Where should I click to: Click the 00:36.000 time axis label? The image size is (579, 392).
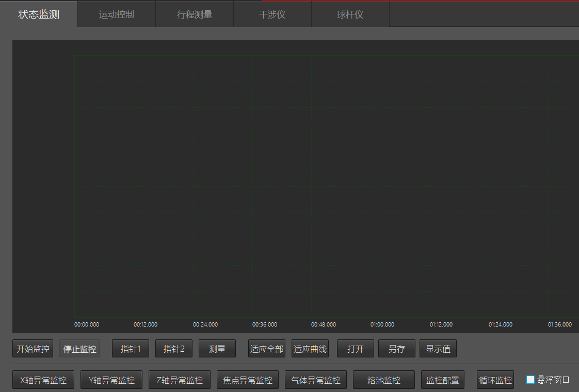(x=265, y=324)
